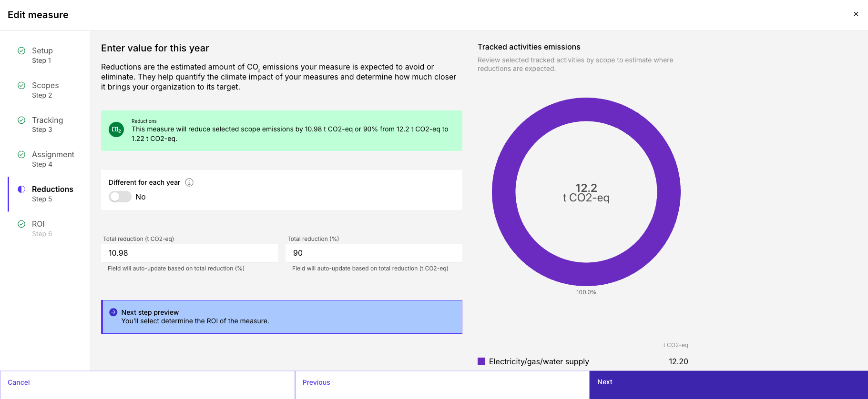
Task: Click the ROI step checkmark icon
Action: 21,224
